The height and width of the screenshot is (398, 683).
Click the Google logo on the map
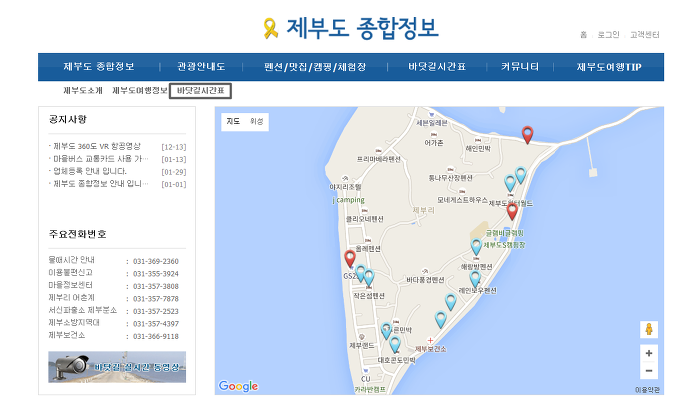click(x=238, y=386)
